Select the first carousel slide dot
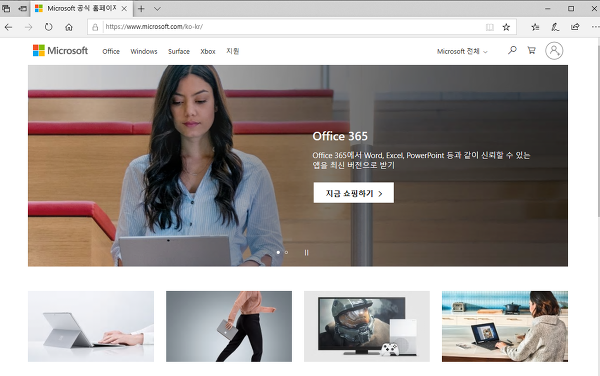 tap(278, 252)
